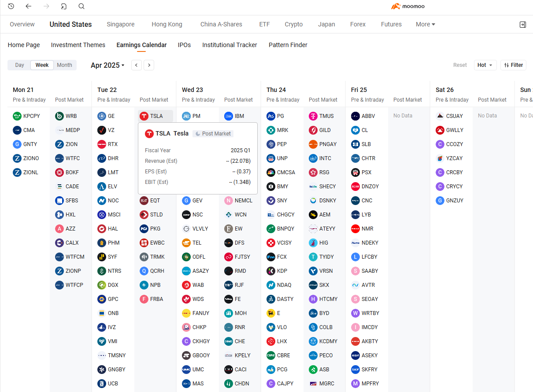This screenshot has width=533, height=392.
Task: Click the Lockheed LMT logo icon
Action: 102,172
